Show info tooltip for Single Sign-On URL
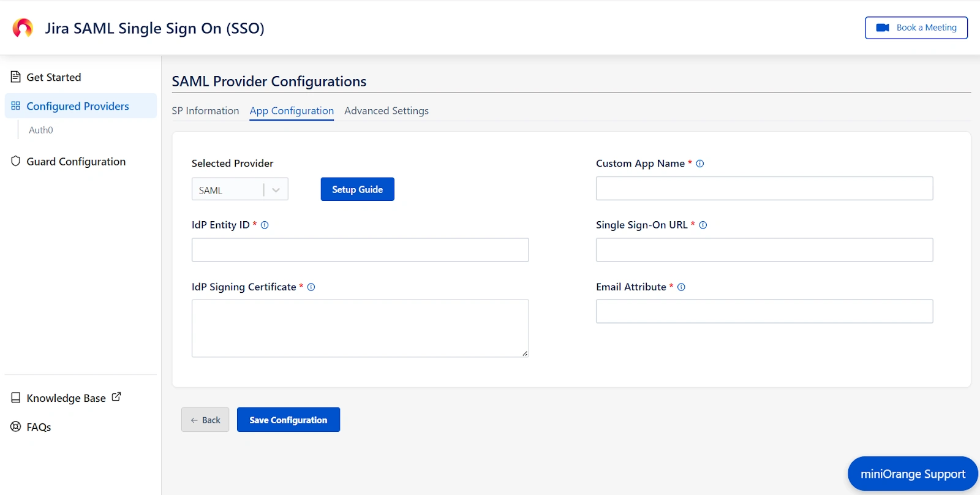 pos(703,225)
